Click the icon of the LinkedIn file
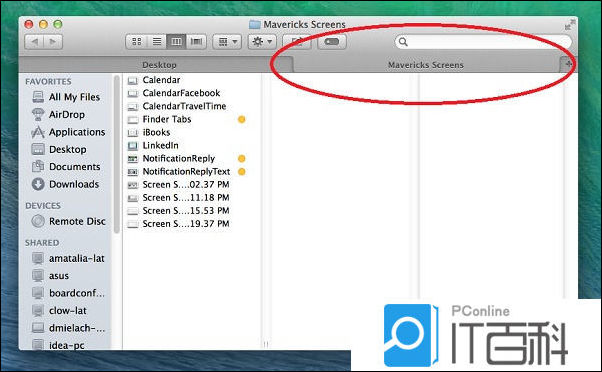The width and height of the screenshot is (602, 372). (x=132, y=146)
